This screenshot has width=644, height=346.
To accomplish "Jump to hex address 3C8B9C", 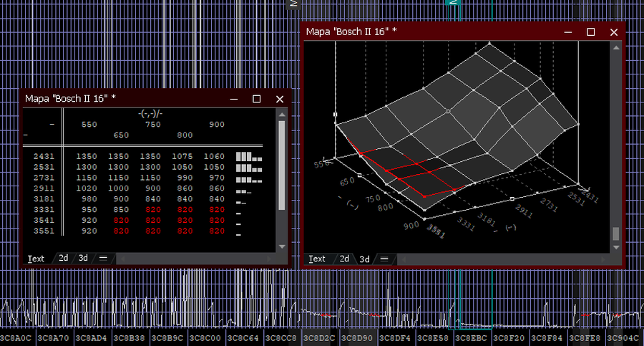I will [x=167, y=338].
